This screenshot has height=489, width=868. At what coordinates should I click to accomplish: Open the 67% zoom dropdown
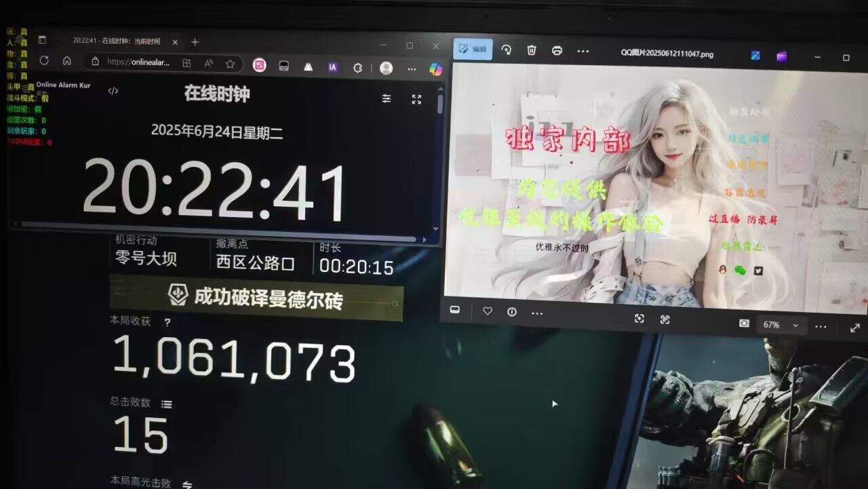781,325
